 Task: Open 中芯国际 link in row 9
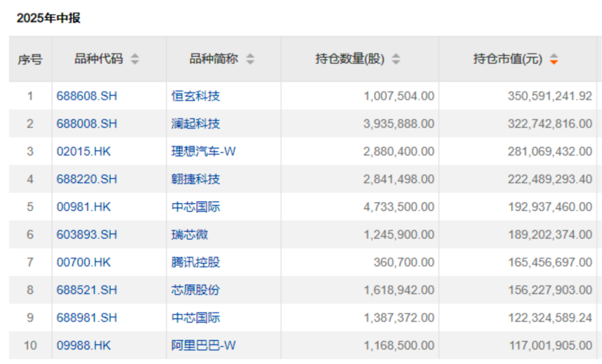tap(196, 318)
